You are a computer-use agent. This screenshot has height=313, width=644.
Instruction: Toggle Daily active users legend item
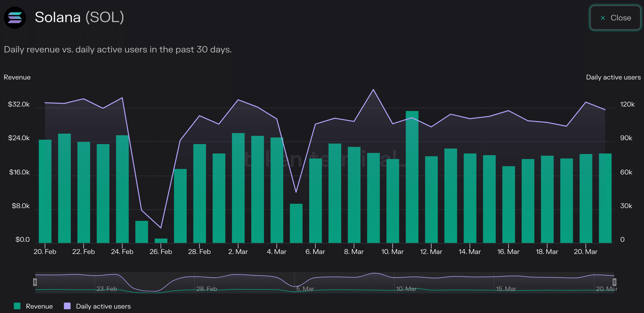[103, 306]
